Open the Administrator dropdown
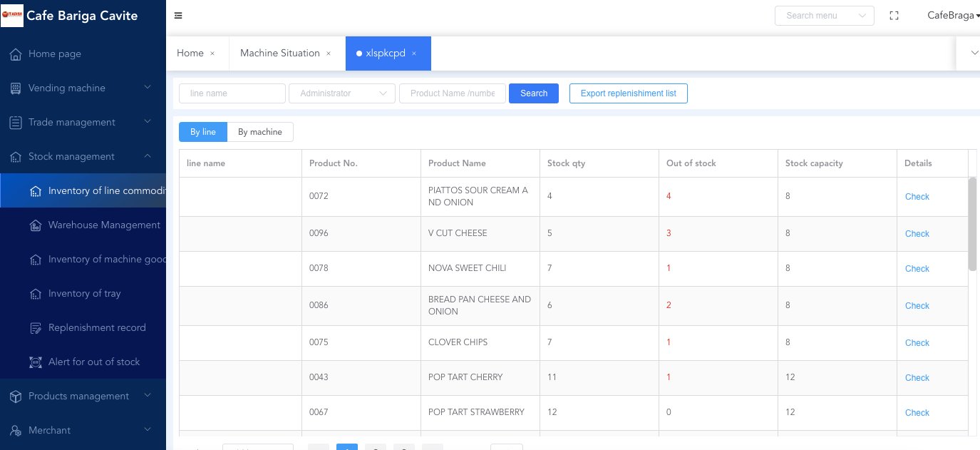980x450 pixels. click(x=341, y=93)
